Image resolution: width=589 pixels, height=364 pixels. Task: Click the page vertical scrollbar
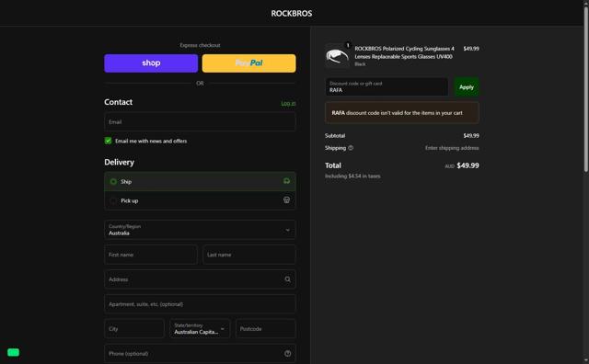click(585, 90)
